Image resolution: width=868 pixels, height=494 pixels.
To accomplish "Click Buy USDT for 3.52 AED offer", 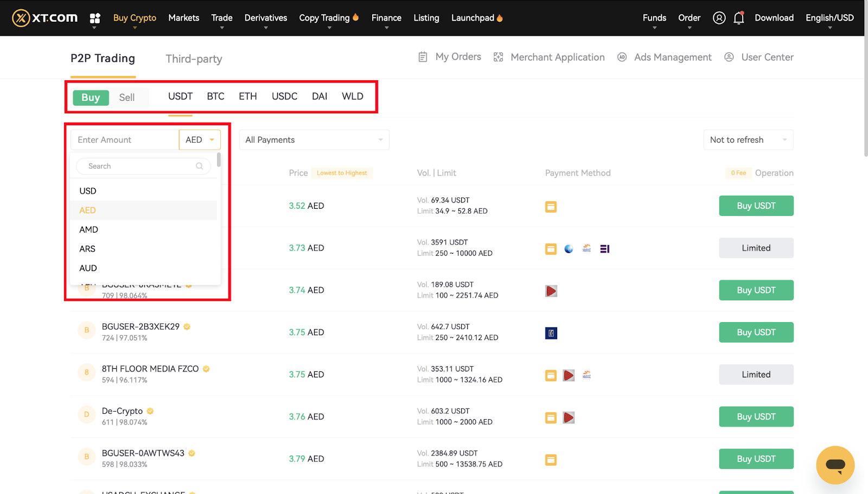I will click(756, 206).
